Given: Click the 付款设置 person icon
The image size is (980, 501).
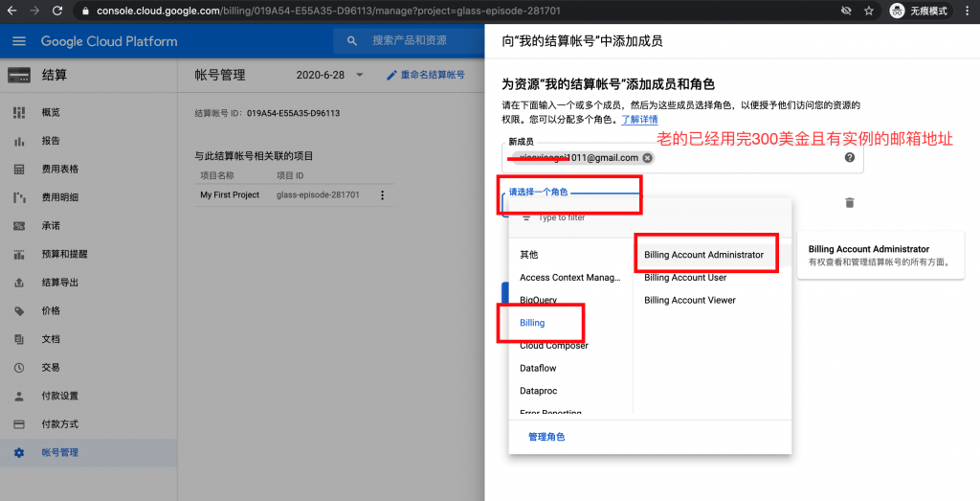Looking at the screenshot, I should tap(19, 396).
